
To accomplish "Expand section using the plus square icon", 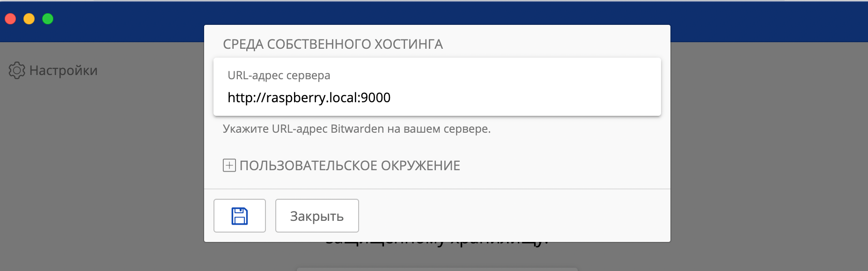I will coord(229,166).
